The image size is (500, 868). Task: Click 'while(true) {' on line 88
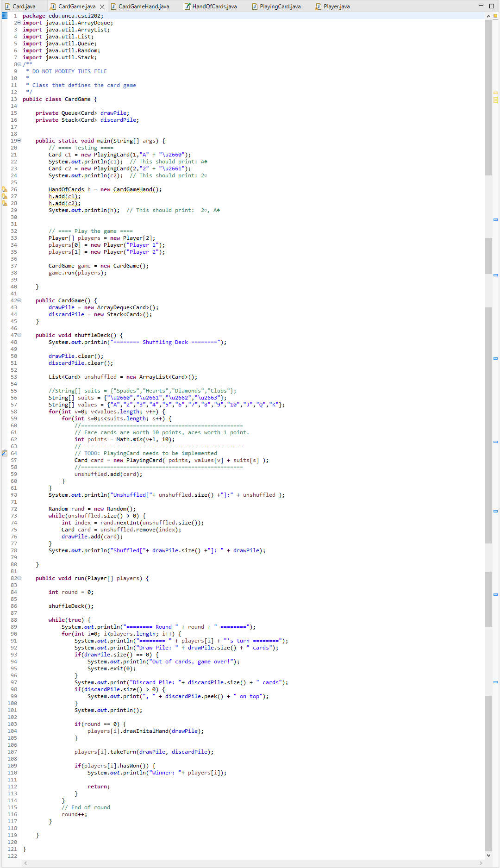click(x=69, y=620)
